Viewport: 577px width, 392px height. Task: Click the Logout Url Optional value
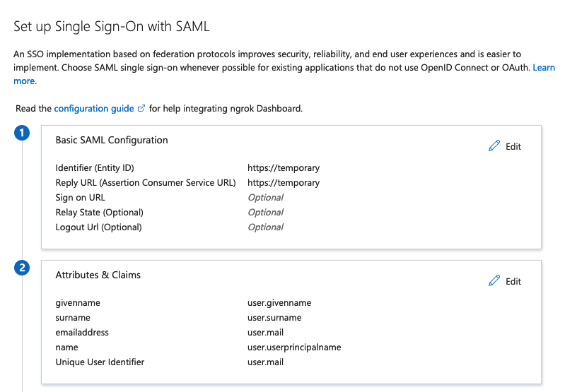point(265,227)
